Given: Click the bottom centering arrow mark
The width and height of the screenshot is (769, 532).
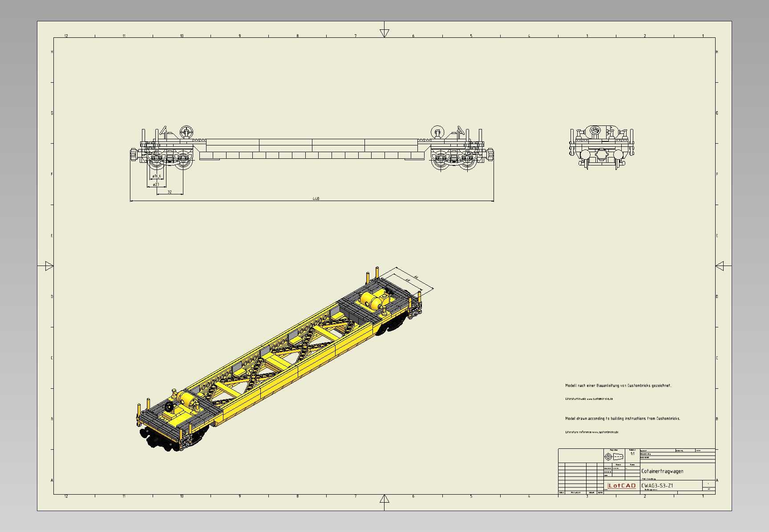Looking at the screenshot, I should [x=384, y=499].
